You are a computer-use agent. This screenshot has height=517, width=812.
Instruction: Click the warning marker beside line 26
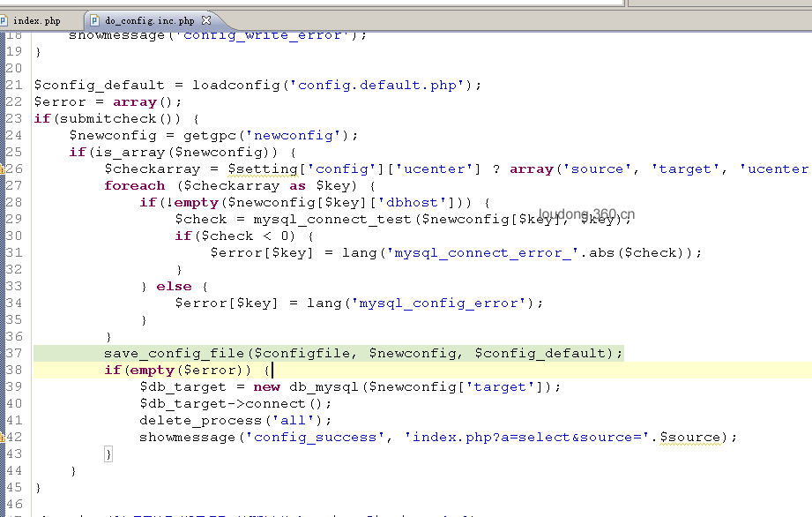(x=2, y=169)
